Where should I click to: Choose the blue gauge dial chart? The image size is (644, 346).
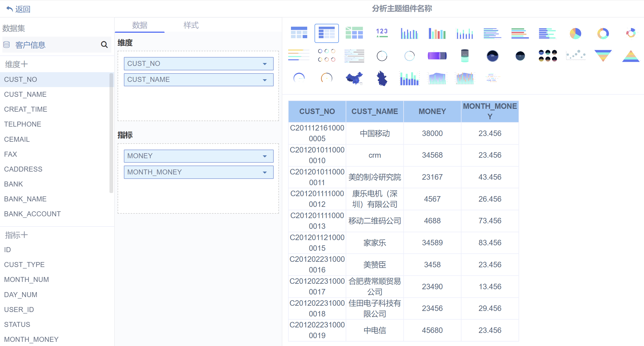click(x=299, y=78)
